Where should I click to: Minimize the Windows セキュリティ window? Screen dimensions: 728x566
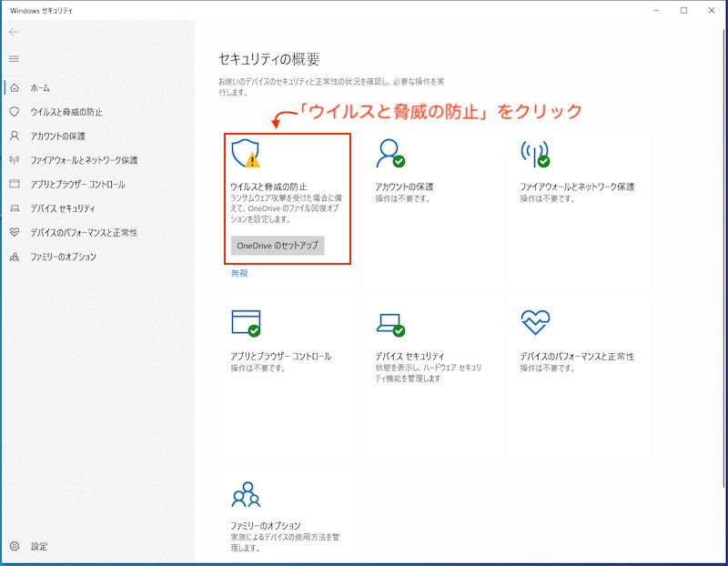(x=656, y=10)
